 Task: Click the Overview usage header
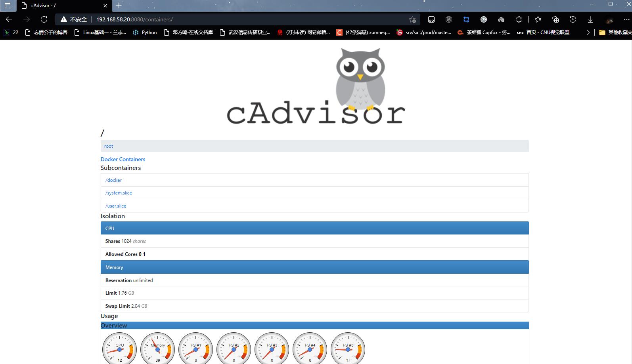315,326
